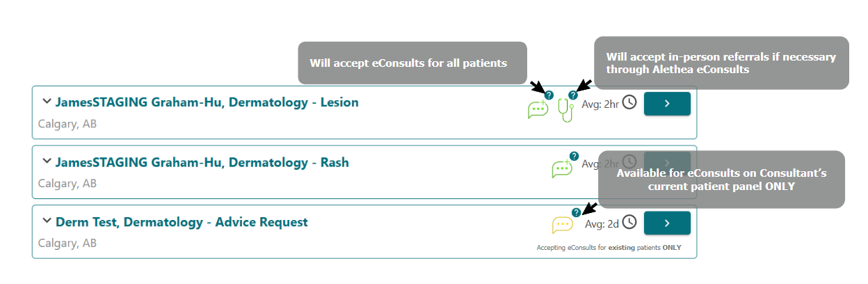Open the JamesSTAGING Graham-Hu, Dermatology - Rash title
The image size is (868, 284).
202,163
